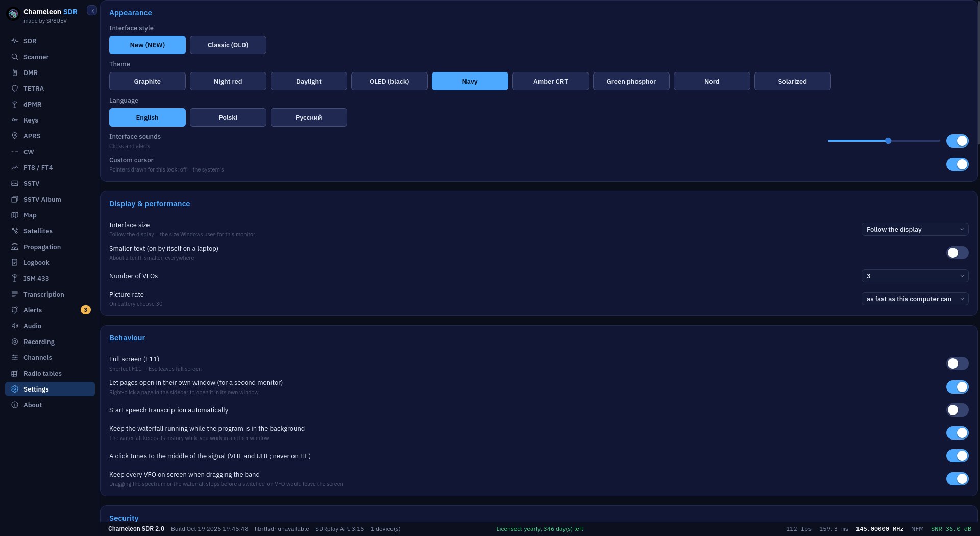Click the Recording circle icon
The height and width of the screenshot is (536, 980).
point(15,342)
